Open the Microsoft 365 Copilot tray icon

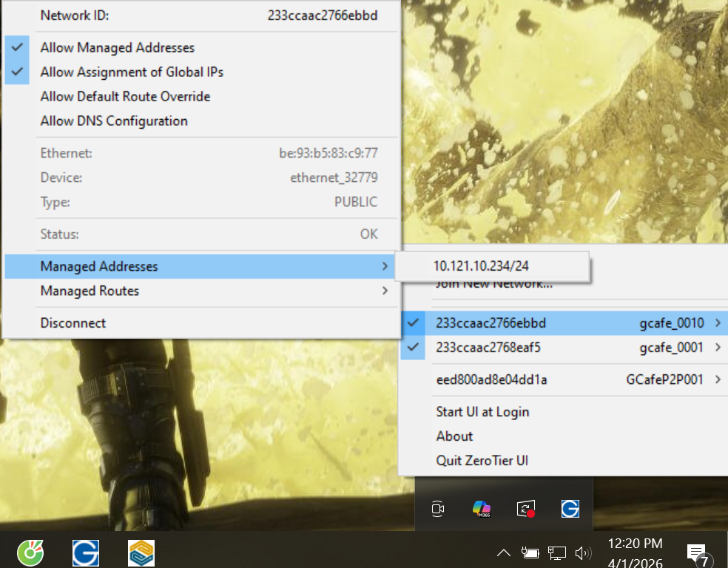click(482, 509)
